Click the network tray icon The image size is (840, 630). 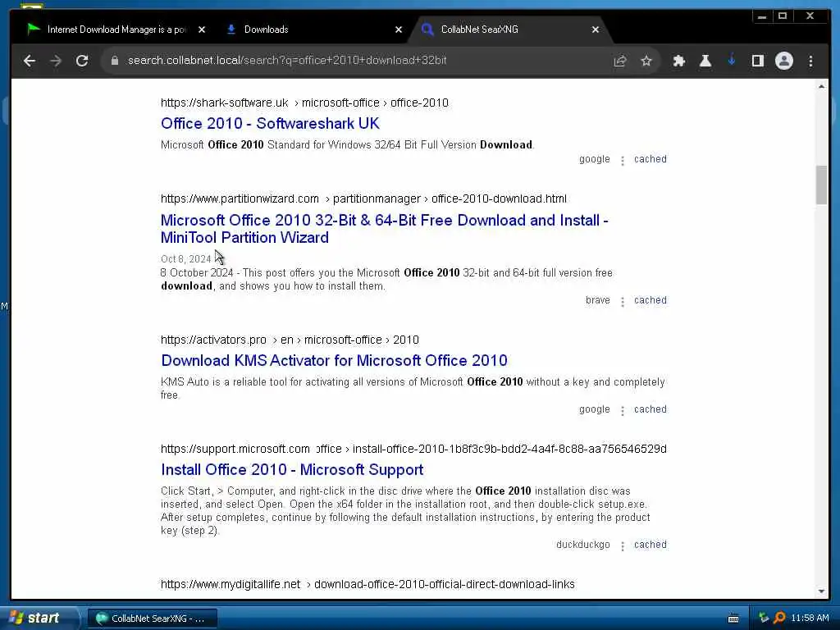[x=764, y=619]
